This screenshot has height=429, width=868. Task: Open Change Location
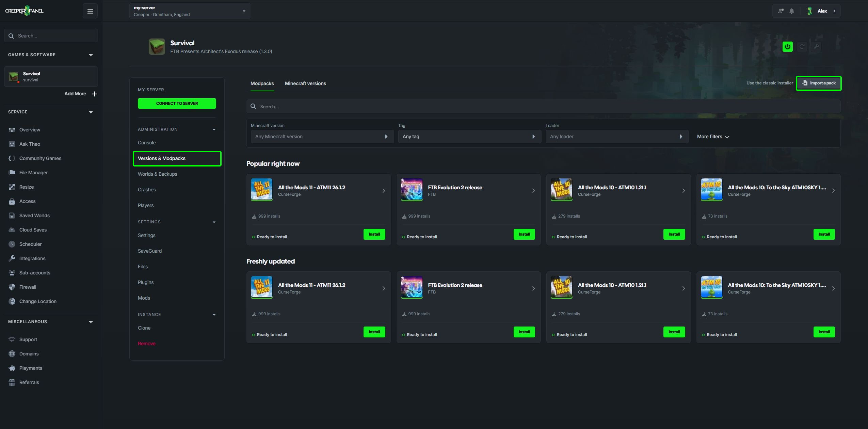tap(38, 301)
